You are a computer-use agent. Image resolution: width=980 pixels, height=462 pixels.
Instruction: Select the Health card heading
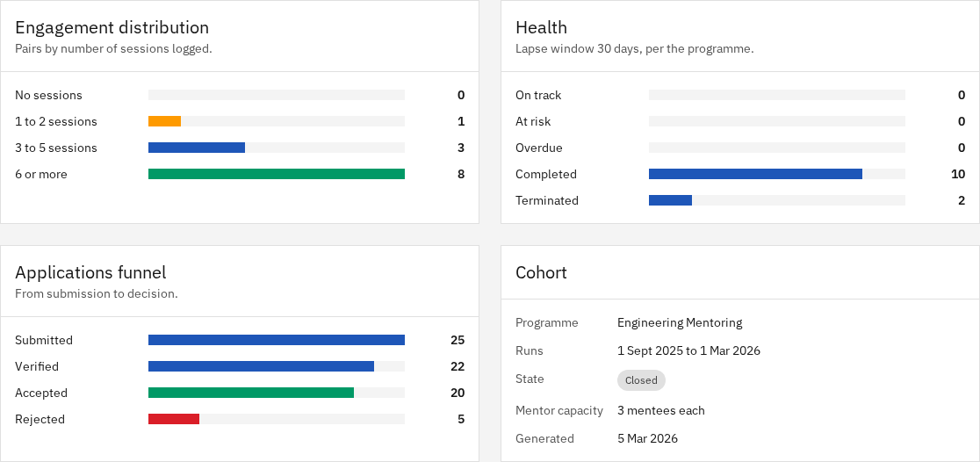pyautogui.click(x=541, y=27)
